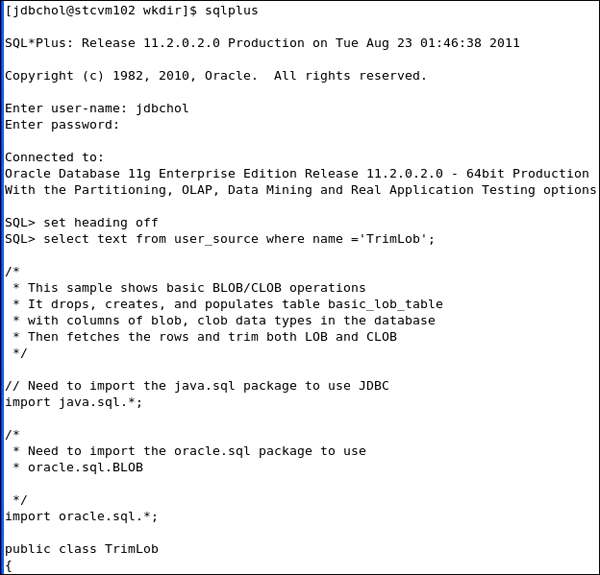Click the 'oracle.sql.BLOB' comment line
Image resolution: width=600 pixels, height=575 pixels.
tap(85, 467)
